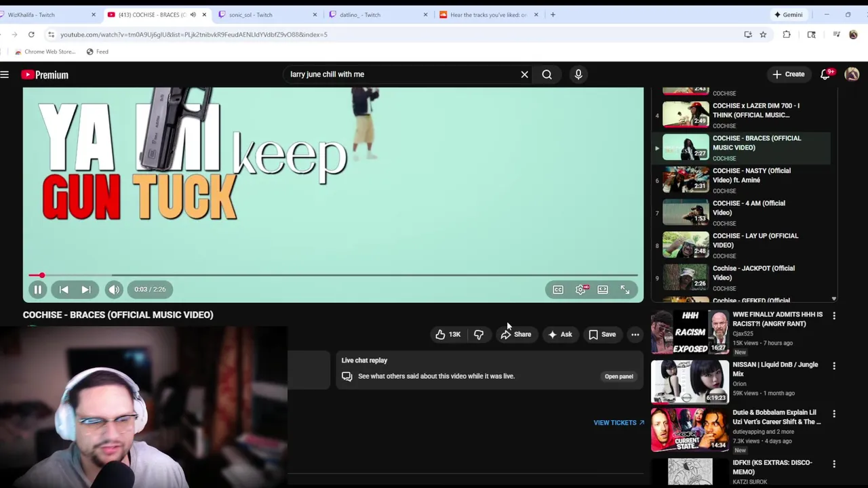The width and height of the screenshot is (868, 488).
Task: Like the video with 13K likes
Action: coord(448,334)
